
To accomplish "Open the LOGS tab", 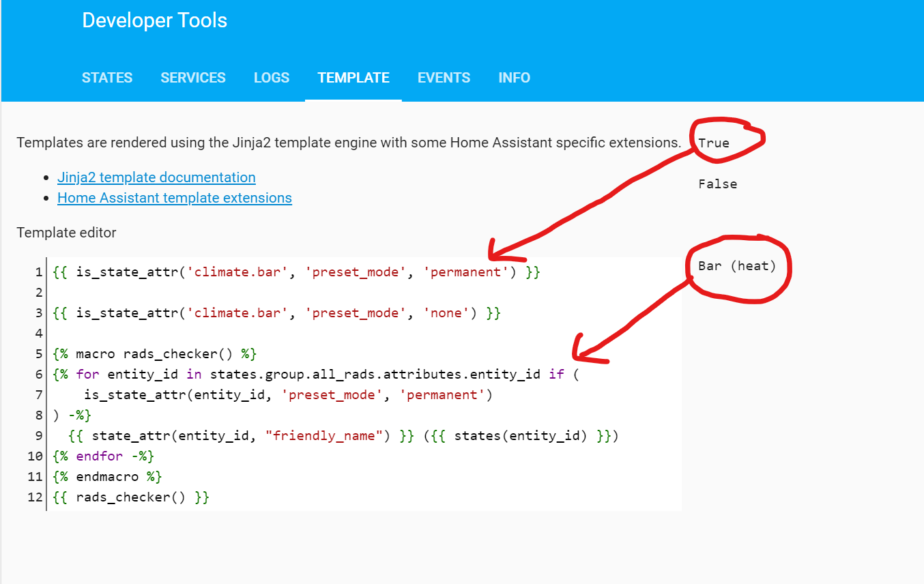I will pyautogui.click(x=272, y=78).
